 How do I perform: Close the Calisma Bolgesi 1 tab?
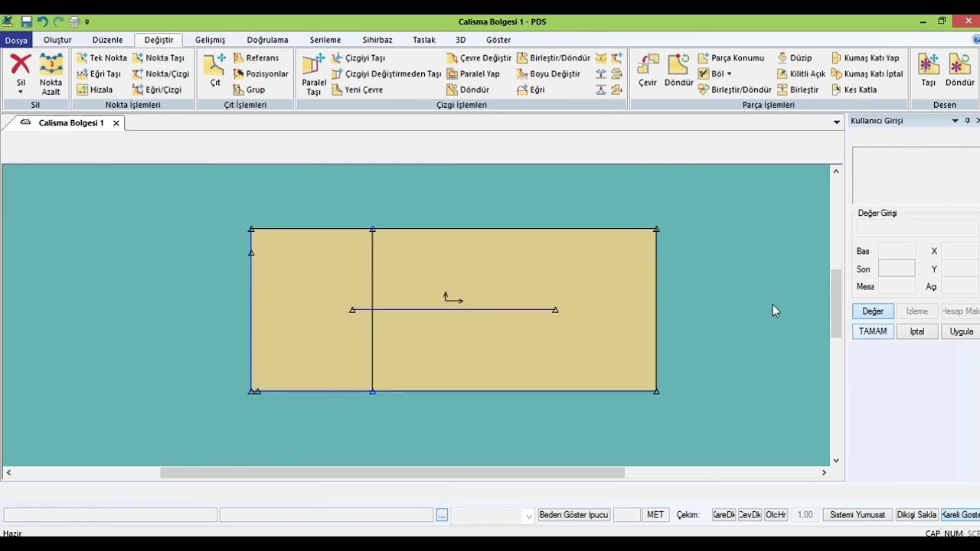click(116, 122)
